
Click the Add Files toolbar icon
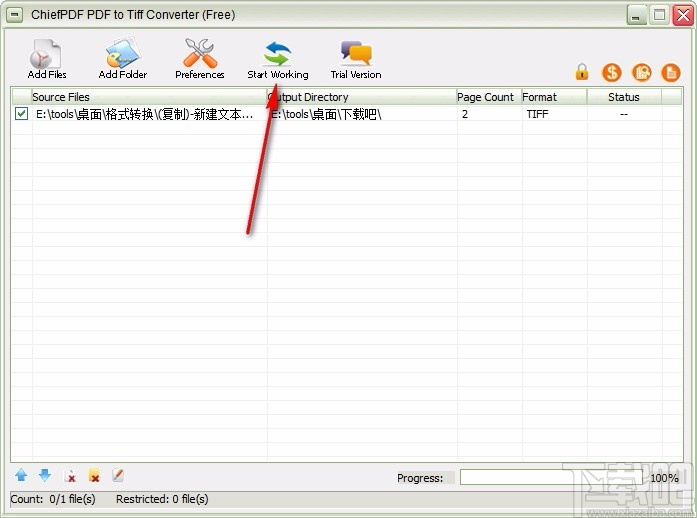(47, 59)
